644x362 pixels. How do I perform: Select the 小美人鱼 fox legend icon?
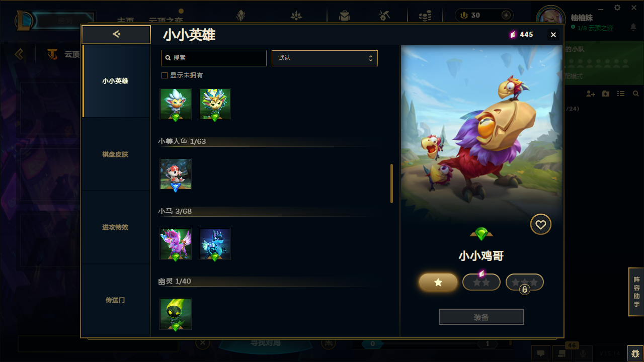pyautogui.click(x=176, y=174)
